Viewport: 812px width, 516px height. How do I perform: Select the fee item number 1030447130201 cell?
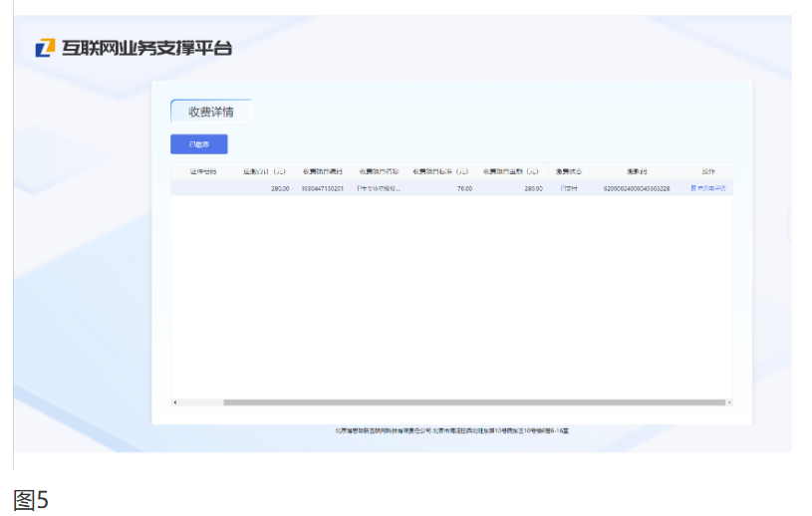[322, 188]
